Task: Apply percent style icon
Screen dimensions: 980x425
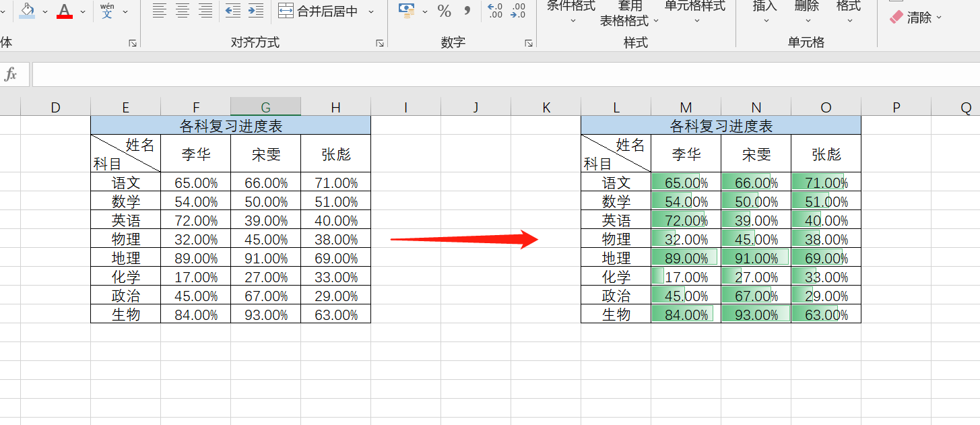Action: [445, 11]
